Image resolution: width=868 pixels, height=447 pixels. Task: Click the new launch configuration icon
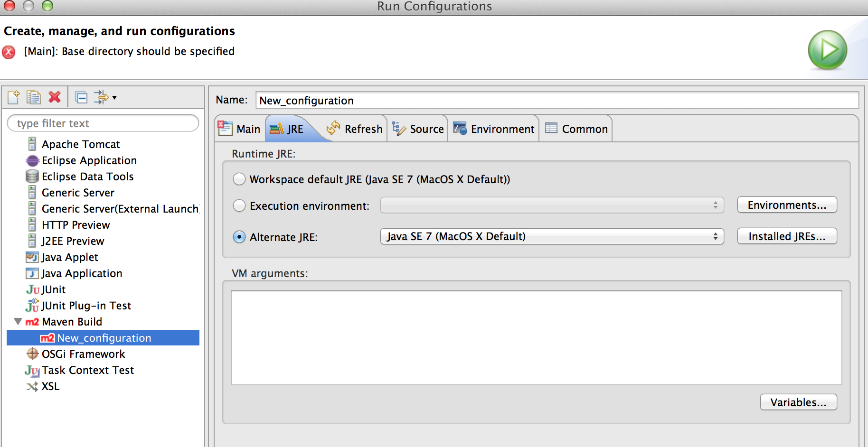tap(13, 97)
